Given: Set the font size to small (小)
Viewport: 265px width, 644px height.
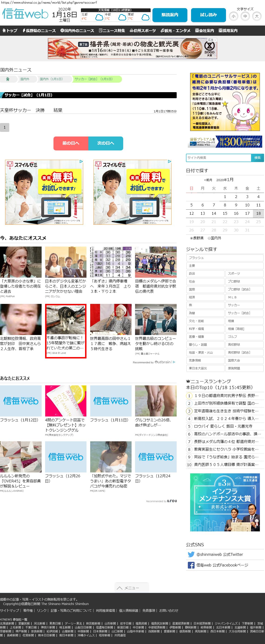Looking at the screenshot, I should 233,16.
